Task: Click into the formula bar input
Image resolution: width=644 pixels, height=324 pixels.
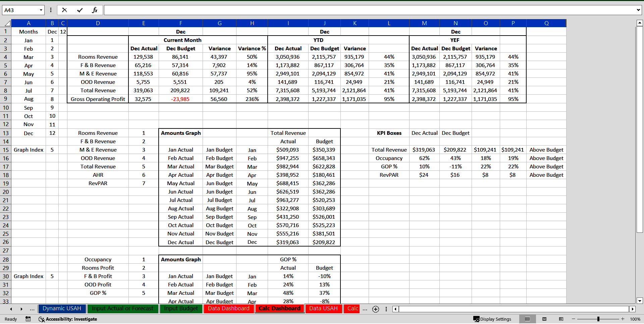Action: pos(370,10)
